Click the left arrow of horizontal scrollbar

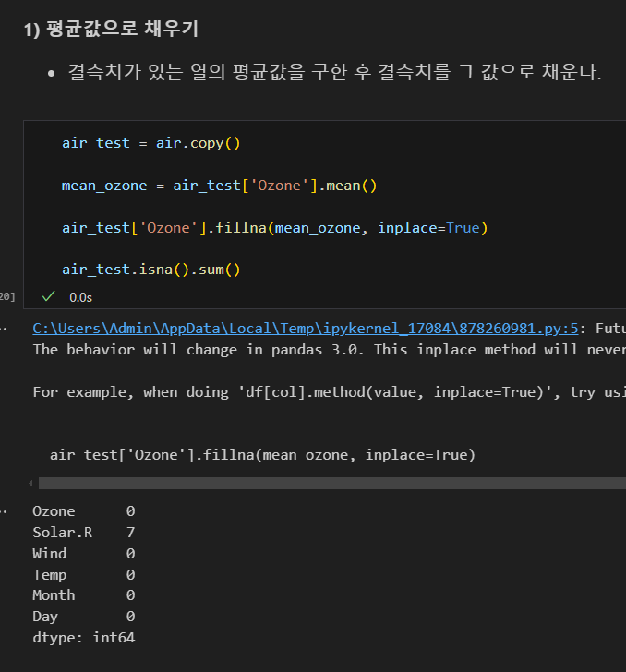pyautogui.click(x=30, y=484)
